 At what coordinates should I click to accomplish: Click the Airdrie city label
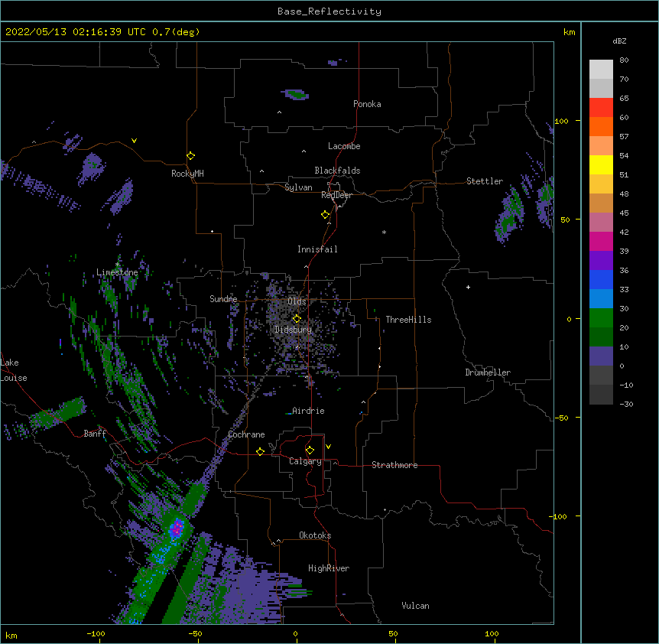click(x=308, y=411)
